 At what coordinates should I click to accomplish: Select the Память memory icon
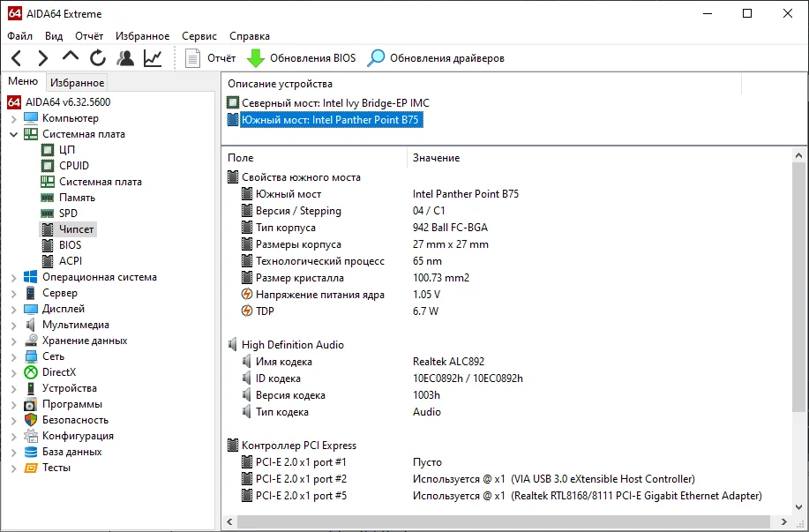[x=48, y=198]
